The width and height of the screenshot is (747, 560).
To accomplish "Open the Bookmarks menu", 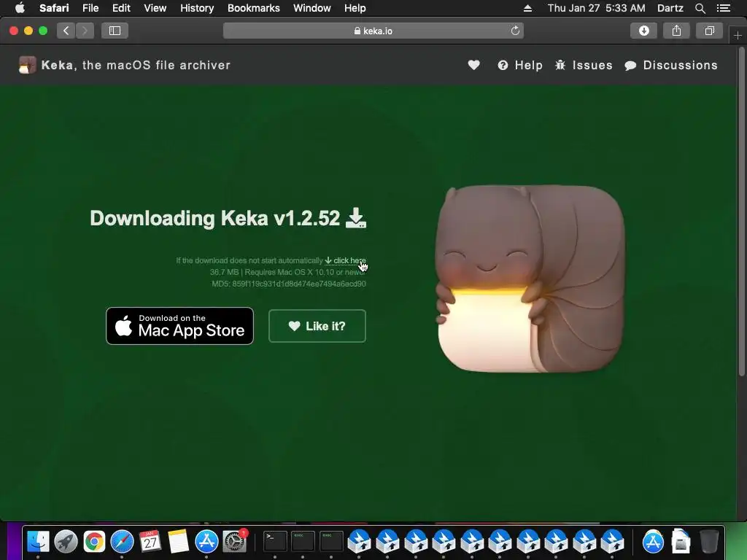I will [253, 8].
